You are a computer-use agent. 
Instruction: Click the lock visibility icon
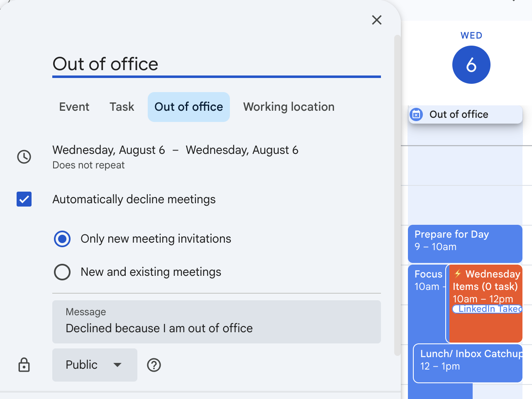(24, 365)
